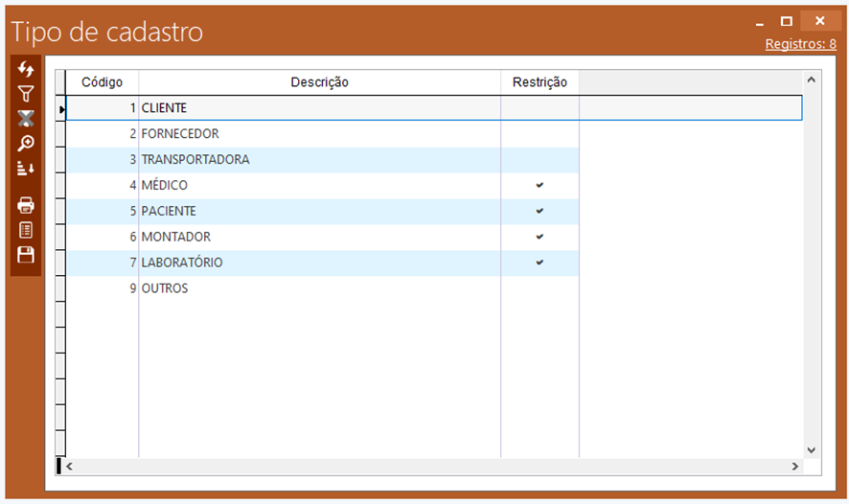Viewport: 849px width, 504px height.
Task: Toggle the Restrição check for LABORATÓRIO
Action: pyautogui.click(x=539, y=263)
